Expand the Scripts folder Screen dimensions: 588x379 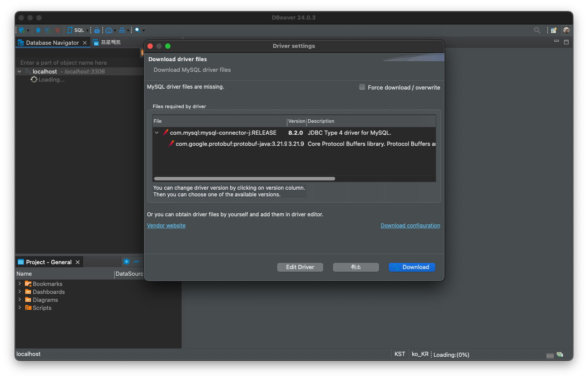[x=19, y=308]
